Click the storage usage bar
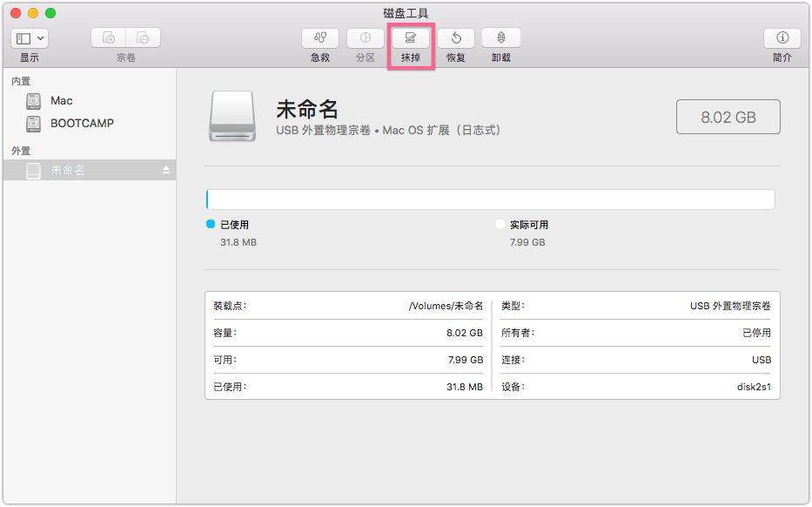 click(x=491, y=199)
